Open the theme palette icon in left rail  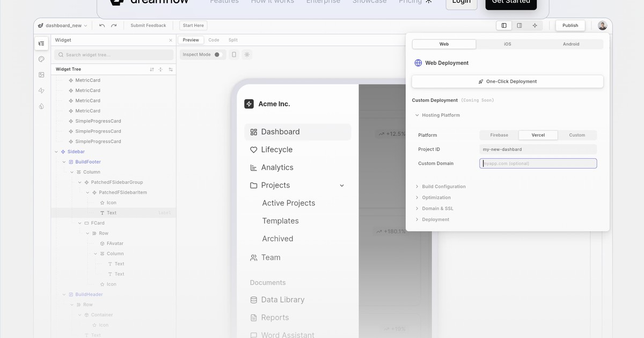point(41,59)
